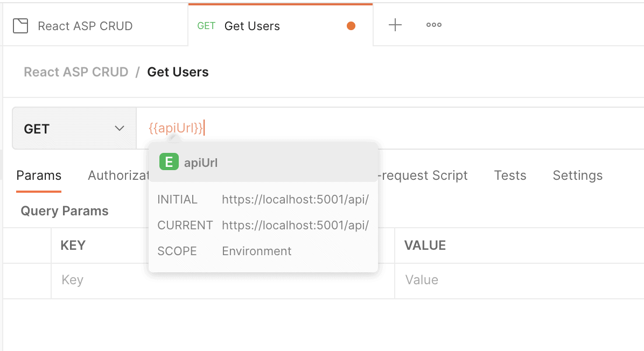
Task: Click the collection icon on React ASP CRUD tab
Action: (x=20, y=26)
